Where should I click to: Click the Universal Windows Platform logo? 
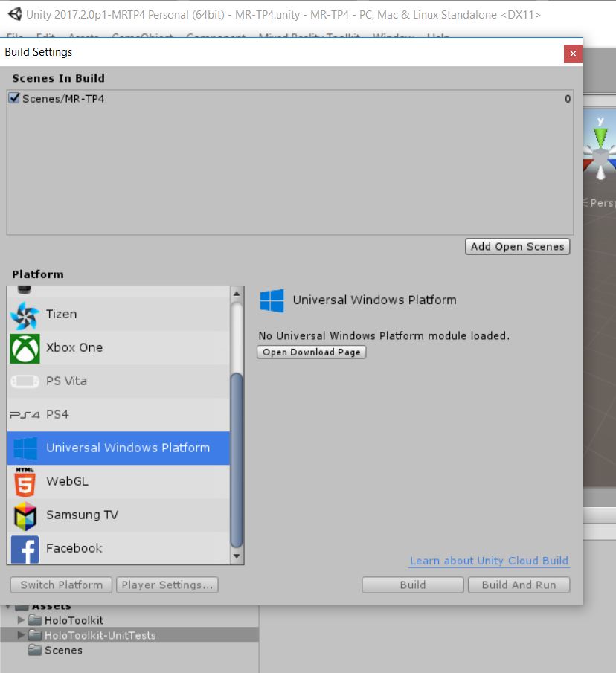pos(272,300)
